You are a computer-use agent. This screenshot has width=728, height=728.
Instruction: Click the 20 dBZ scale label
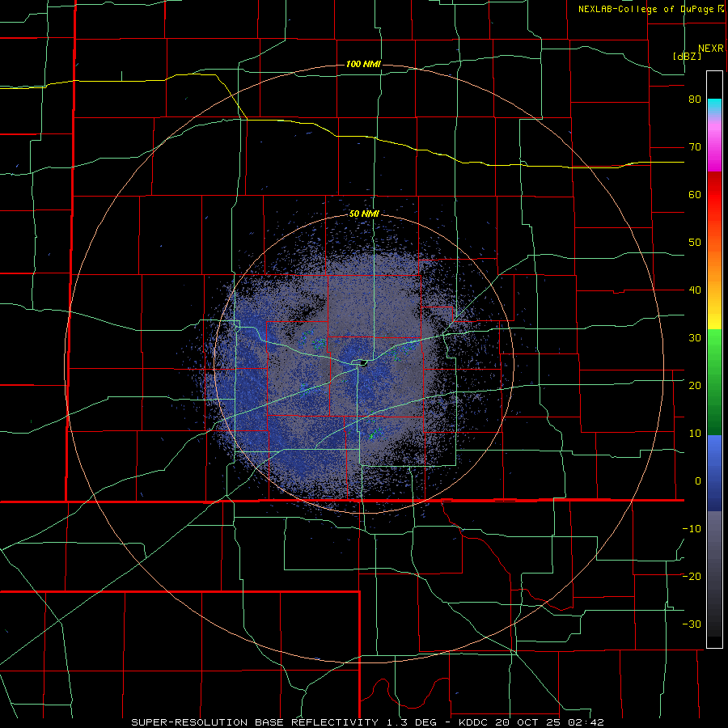click(695, 385)
